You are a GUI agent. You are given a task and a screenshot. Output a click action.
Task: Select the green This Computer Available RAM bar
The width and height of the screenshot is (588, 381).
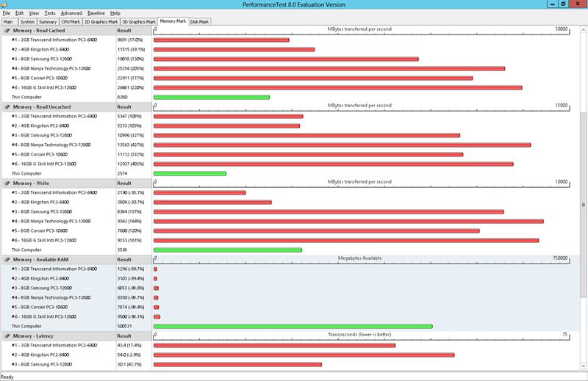tap(293, 326)
